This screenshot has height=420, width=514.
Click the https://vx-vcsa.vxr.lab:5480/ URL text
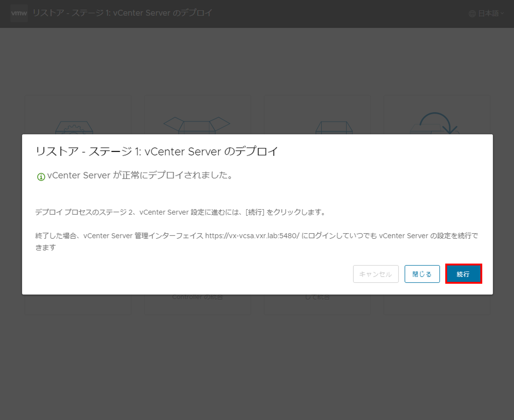(252, 236)
